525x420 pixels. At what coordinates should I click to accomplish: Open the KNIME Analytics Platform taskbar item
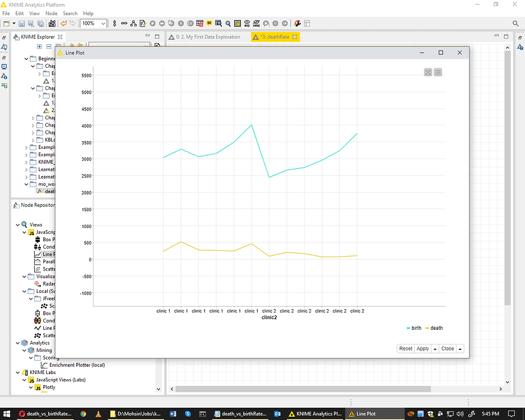click(316, 413)
